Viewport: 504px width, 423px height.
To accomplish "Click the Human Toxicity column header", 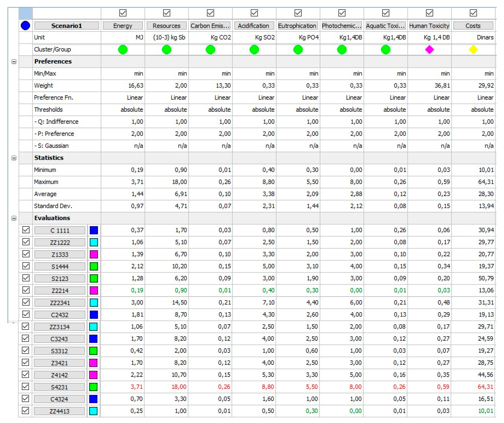I will [x=429, y=26].
